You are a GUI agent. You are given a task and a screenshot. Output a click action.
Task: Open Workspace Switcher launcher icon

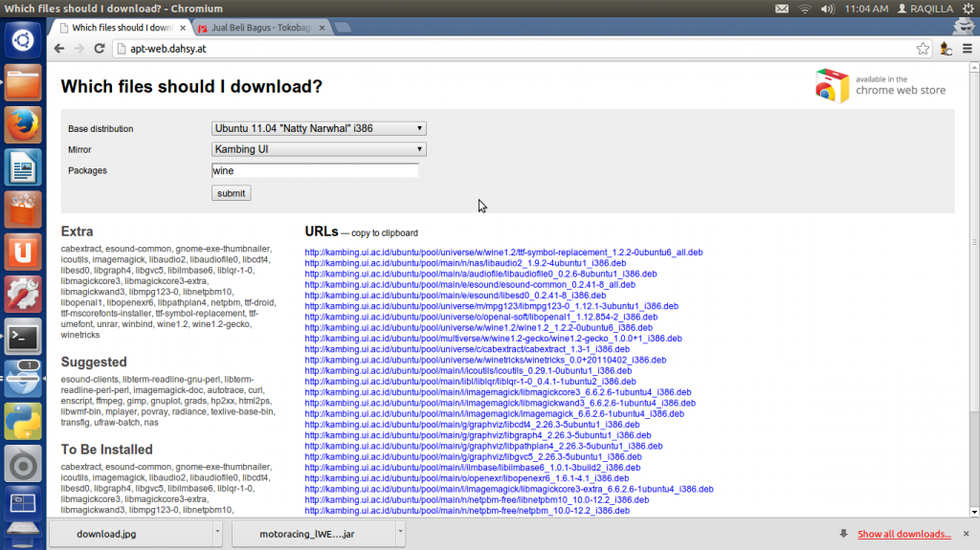[23, 504]
